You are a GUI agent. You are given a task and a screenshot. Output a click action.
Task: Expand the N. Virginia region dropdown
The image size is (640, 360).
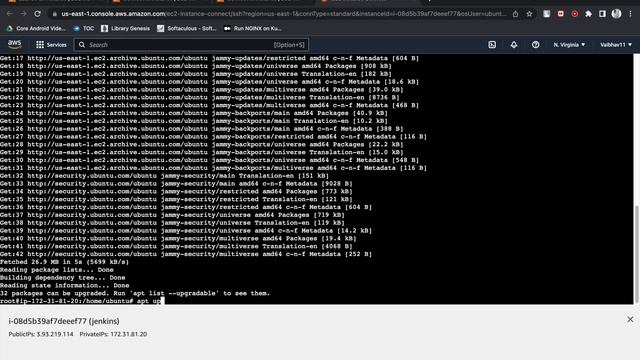[x=569, y=45]
